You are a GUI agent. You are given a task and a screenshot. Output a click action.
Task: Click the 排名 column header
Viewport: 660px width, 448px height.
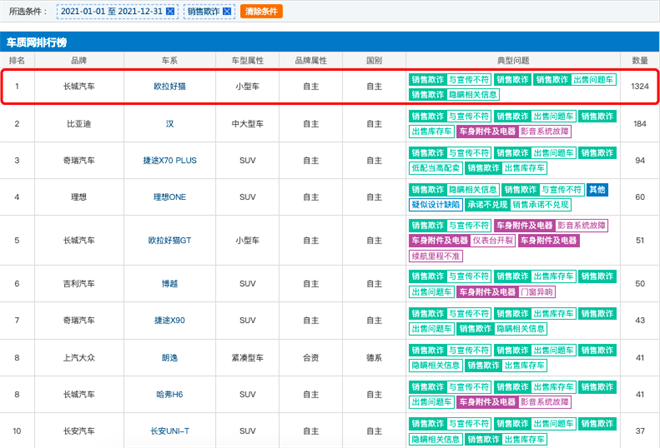tap(17, 61)
